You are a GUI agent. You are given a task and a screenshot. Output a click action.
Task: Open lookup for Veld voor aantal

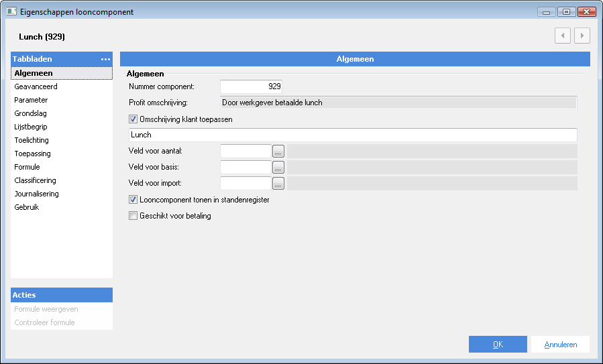coord(278,151)
